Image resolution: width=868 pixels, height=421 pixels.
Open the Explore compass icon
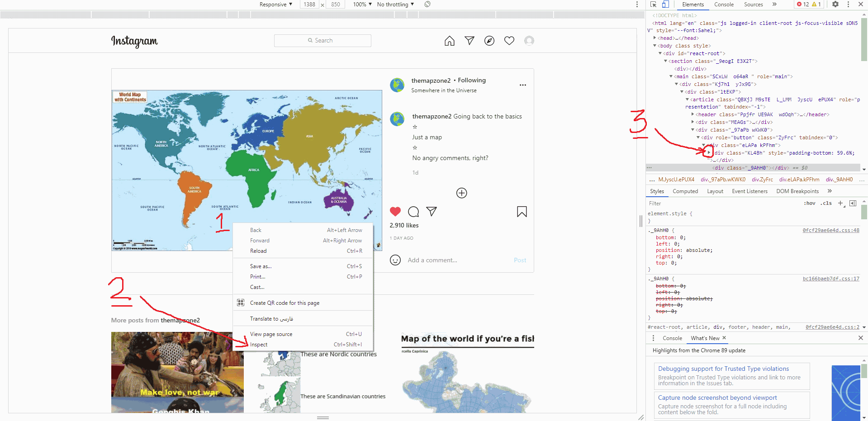[x=489, y=41]
